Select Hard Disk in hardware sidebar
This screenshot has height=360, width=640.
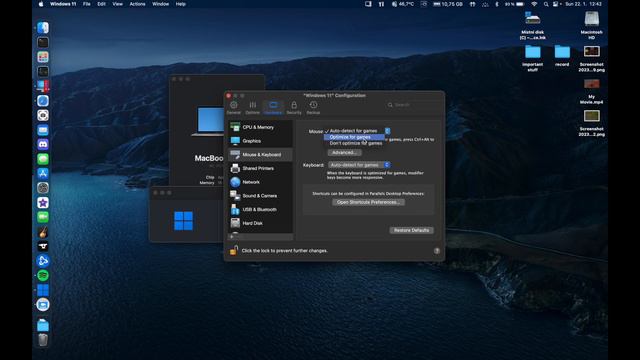click(260, 223)
